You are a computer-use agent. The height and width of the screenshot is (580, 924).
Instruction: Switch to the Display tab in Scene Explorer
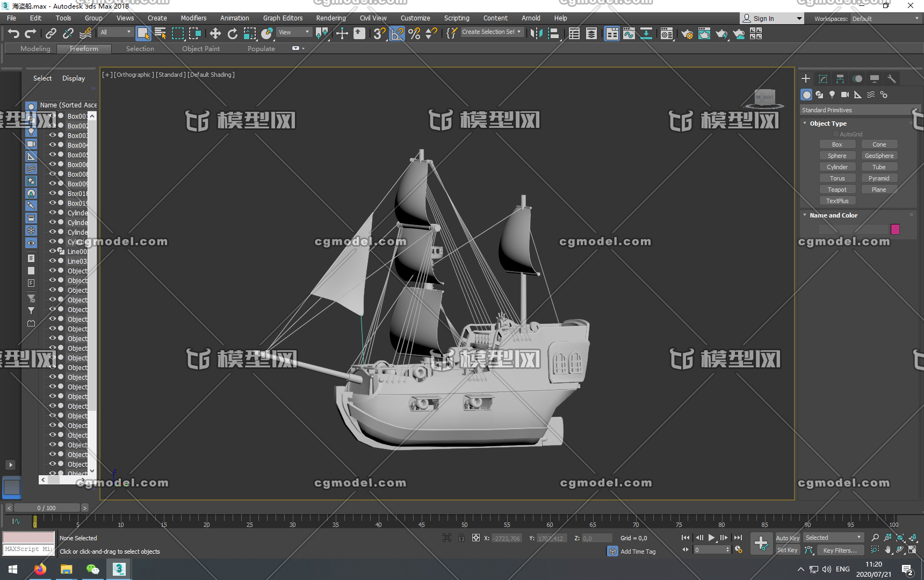pos(74,78)
